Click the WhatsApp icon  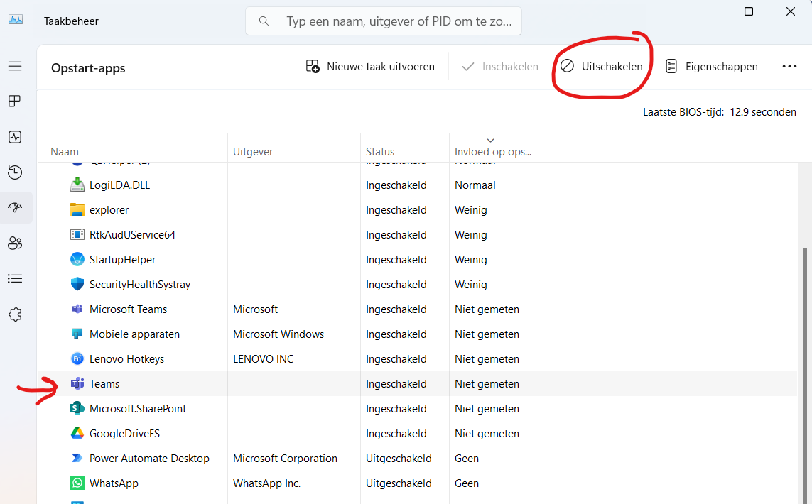(77, 483)
